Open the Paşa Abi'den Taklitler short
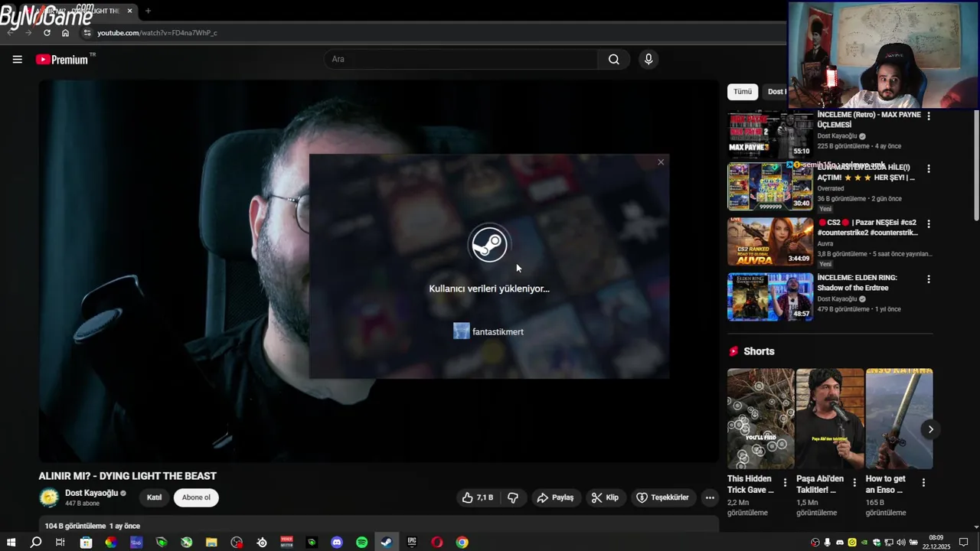Image resolution: width=980 pixels, height=551 pixels. (x=830, y=419)
